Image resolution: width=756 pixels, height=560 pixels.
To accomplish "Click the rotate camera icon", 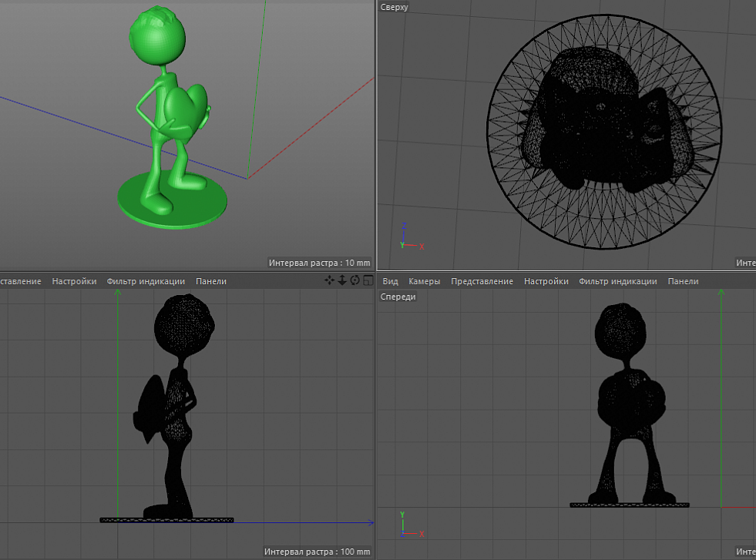I will [x=354, y=281].
